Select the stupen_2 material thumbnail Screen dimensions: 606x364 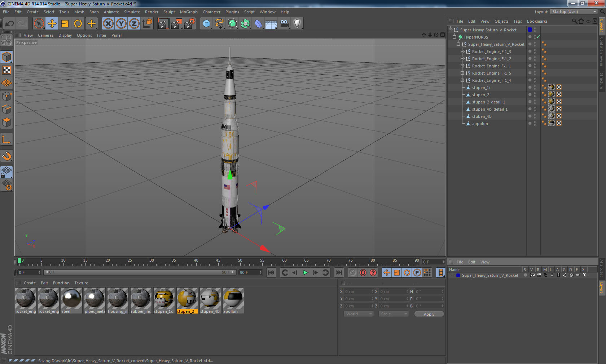pyautogui.click(x=187, y=300)
